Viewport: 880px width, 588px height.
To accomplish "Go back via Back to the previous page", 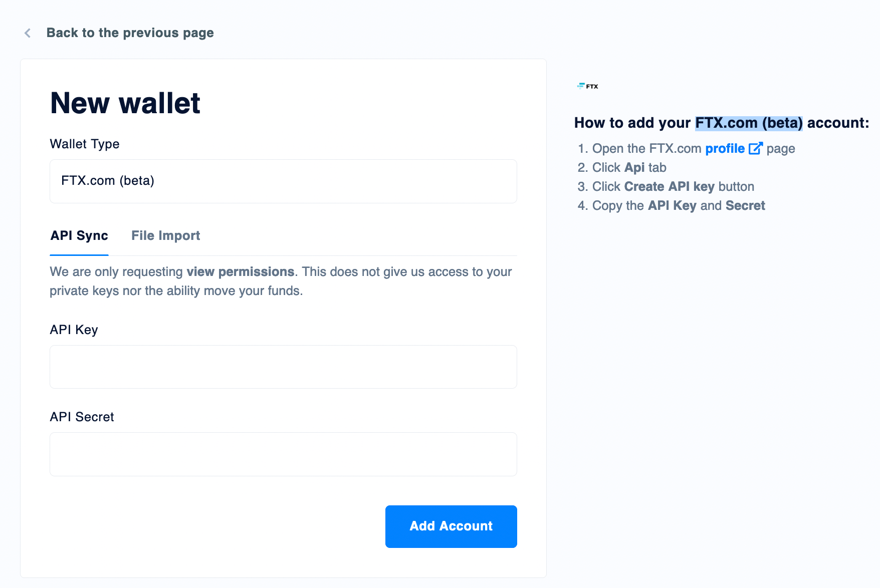I will tap(130, 33).
